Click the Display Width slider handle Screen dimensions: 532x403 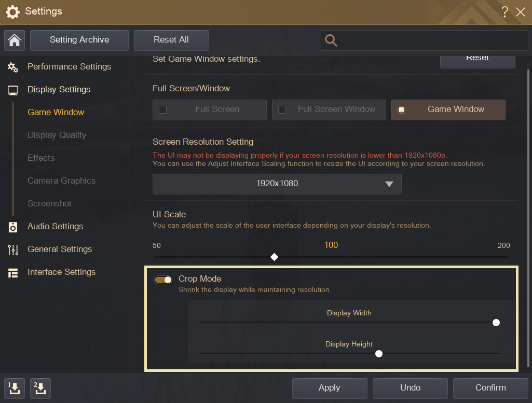coord(496,323)
